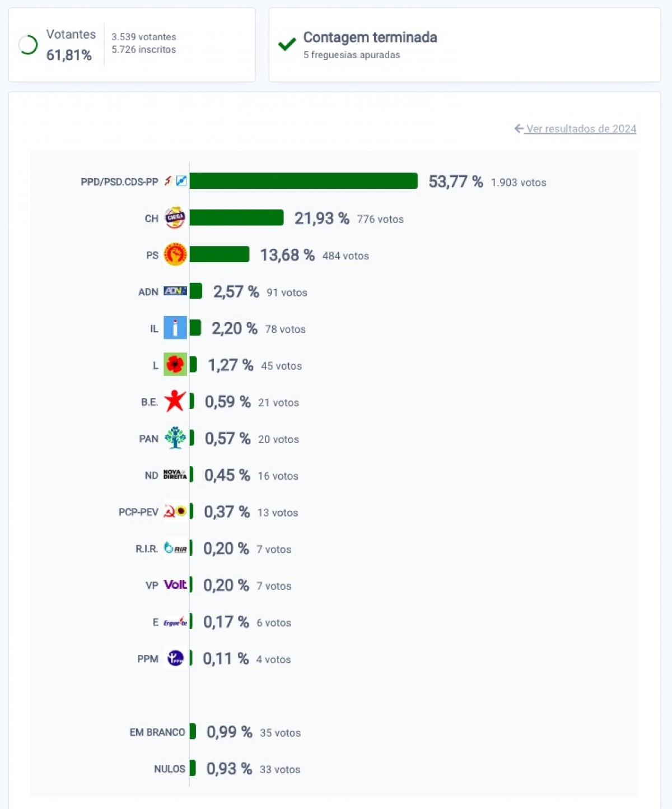
Task: Click the voter turnout circular progress indicator
Action: (x=27, y=45)
